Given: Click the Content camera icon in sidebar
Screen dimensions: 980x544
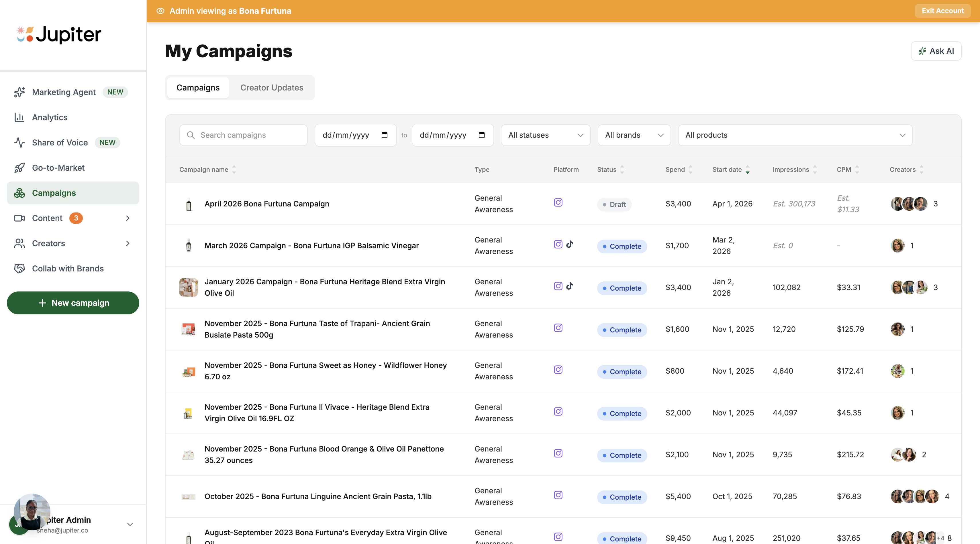Looking at the screenshot, I should (x=19, y=218).
